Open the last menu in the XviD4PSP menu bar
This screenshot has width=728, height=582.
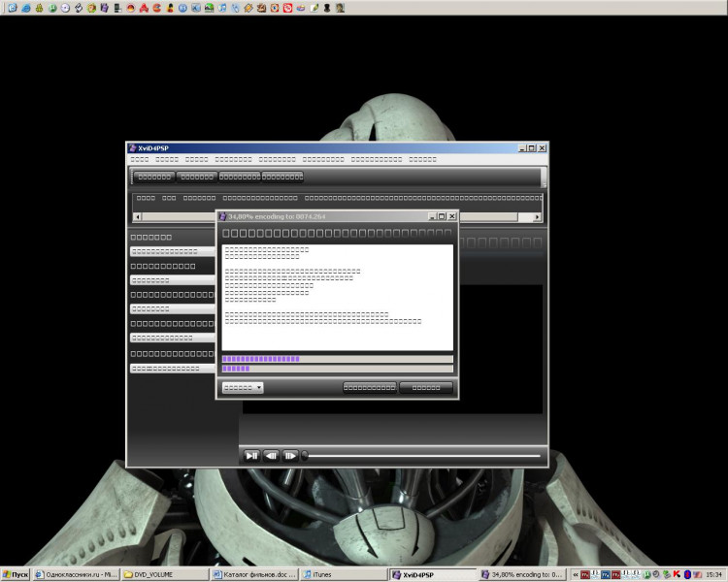(422, 159)
